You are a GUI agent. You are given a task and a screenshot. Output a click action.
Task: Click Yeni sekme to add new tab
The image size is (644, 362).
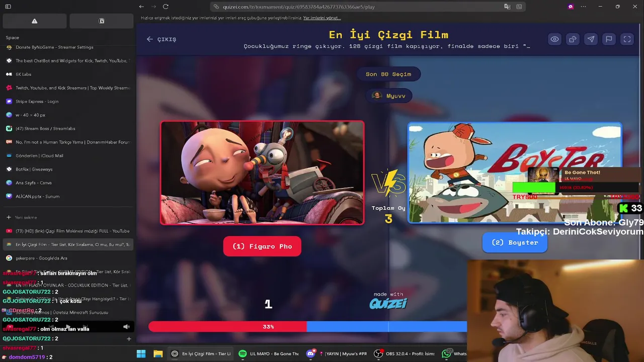[68, 217]
